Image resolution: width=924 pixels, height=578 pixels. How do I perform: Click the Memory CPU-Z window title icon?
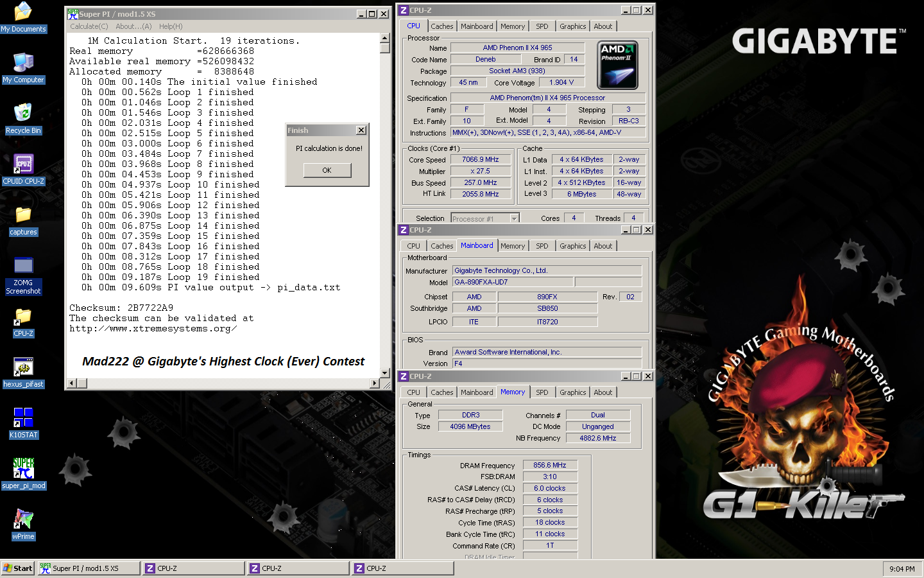403,376
